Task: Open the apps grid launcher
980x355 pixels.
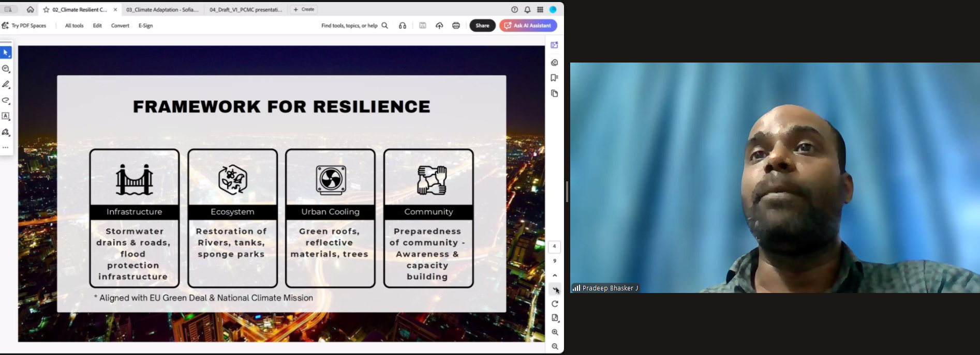Action: (540, 10)
